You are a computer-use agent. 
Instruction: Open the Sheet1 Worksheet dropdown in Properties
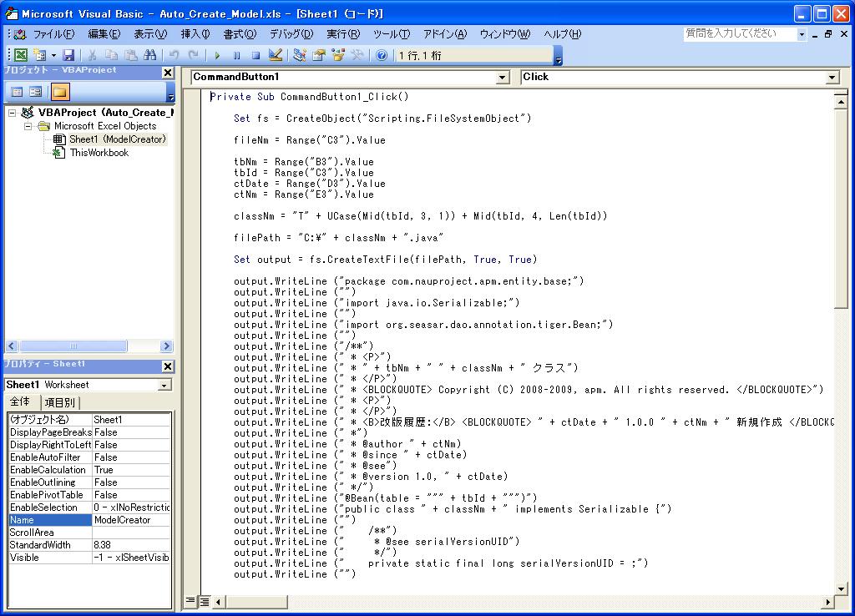[x=164, y=385]
